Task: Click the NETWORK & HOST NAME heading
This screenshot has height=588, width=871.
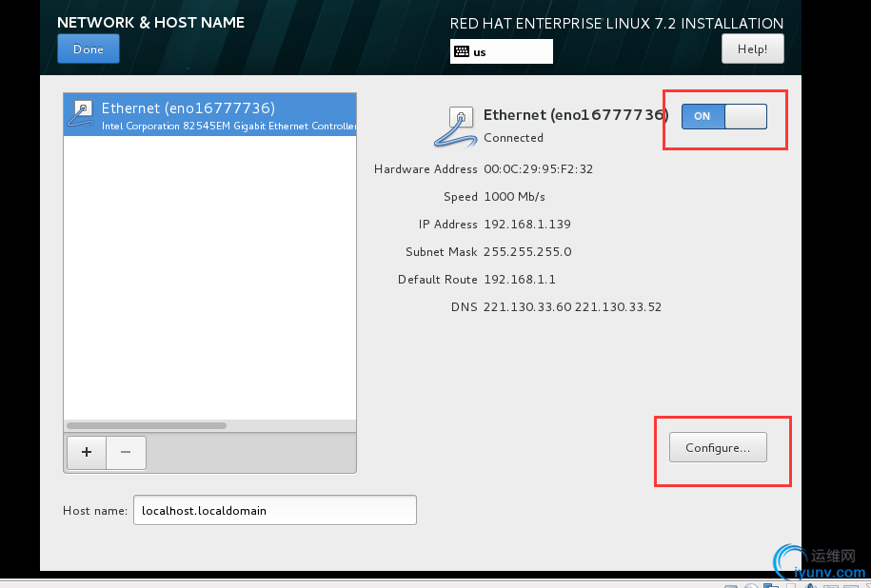Action: [150, 22]
